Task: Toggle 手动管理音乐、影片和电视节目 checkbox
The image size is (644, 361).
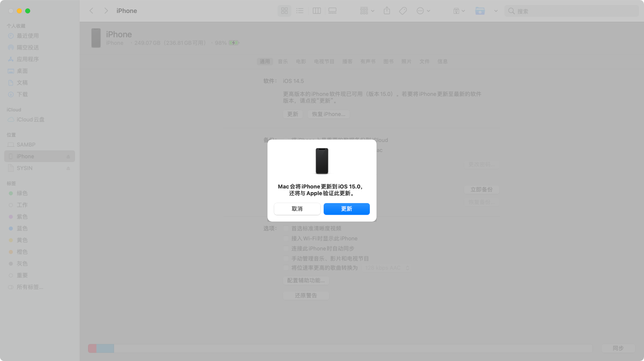Action: coord(286,259)
